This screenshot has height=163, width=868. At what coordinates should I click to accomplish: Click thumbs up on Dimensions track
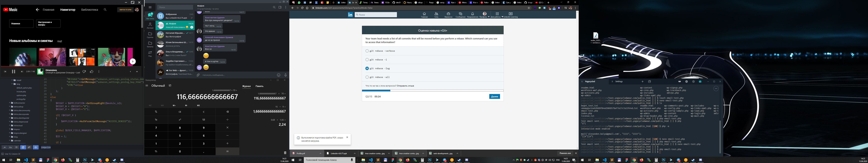[x=92, y=72]
